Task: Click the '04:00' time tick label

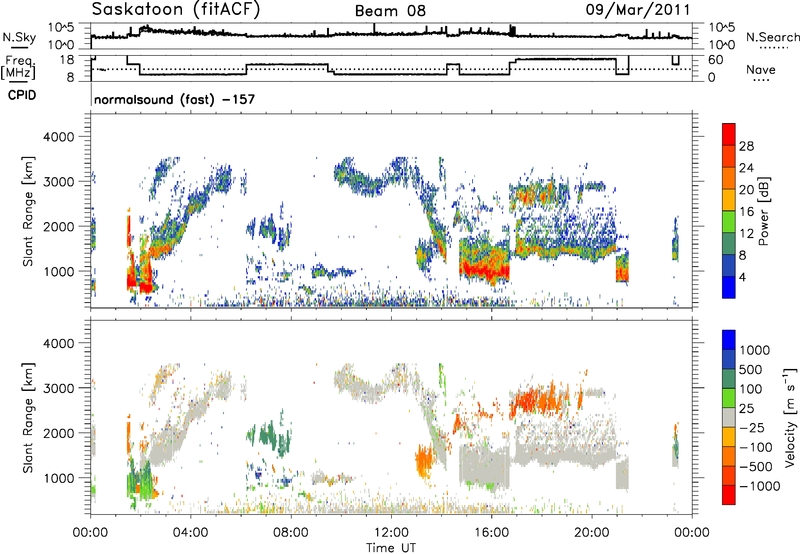Action: tap(190, 533)
